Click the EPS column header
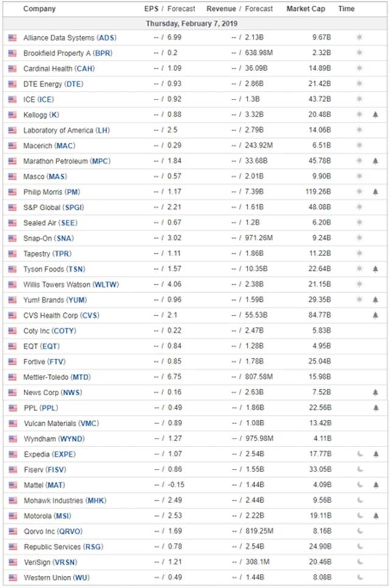Screen dimensions: 390x588 coord(151,9)
